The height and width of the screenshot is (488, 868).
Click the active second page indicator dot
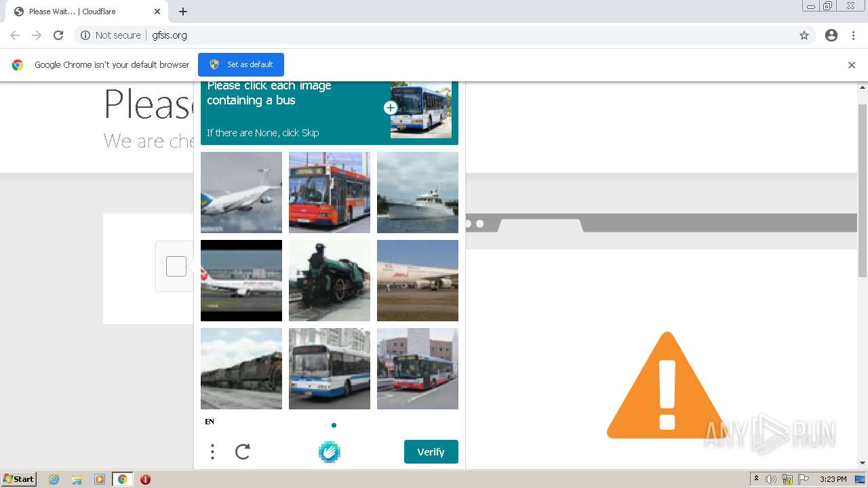click(x=334, y=426)
